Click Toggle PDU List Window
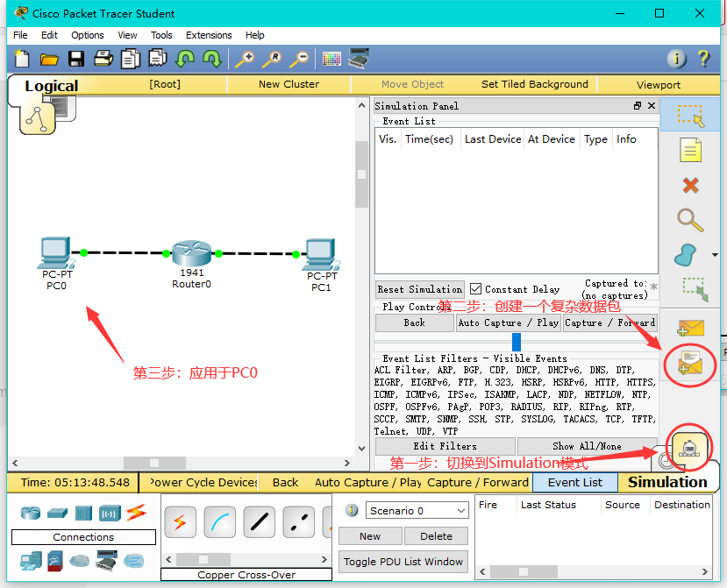 (x=403, y=562)
